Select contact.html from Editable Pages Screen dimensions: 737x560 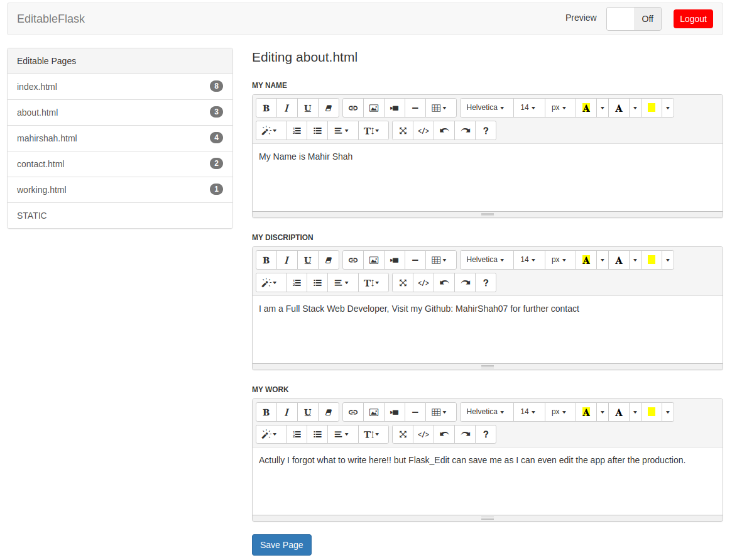pos(120,164)
